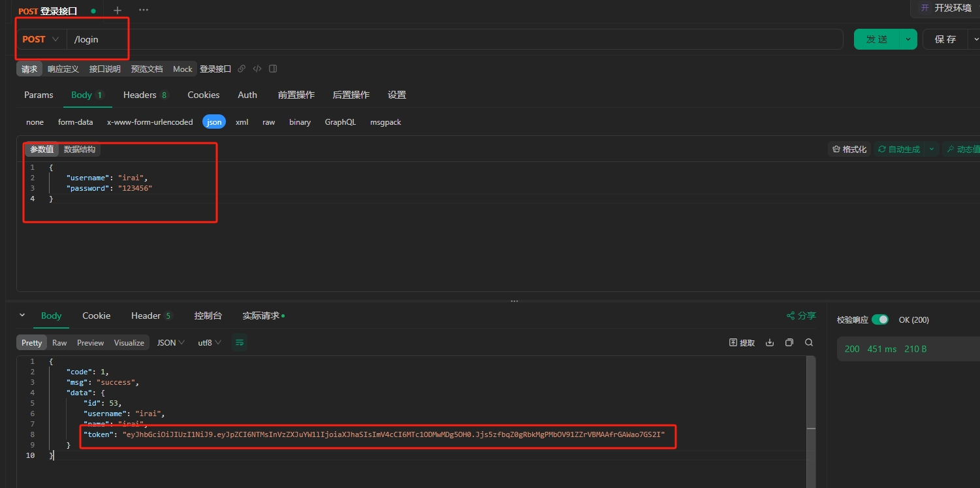This screenshot has height=488, width=980.
Task: Open the code generation icon
Action: (x=257, y=69)
